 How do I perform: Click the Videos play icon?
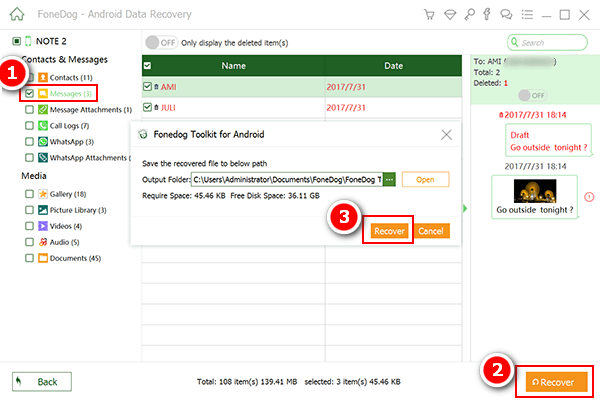point(43,226)
